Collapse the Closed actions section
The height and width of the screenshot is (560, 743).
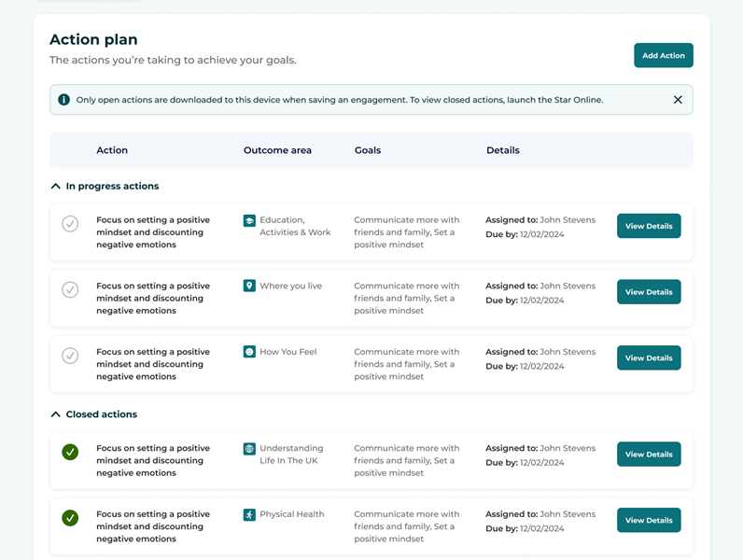(x=56, y=414)
